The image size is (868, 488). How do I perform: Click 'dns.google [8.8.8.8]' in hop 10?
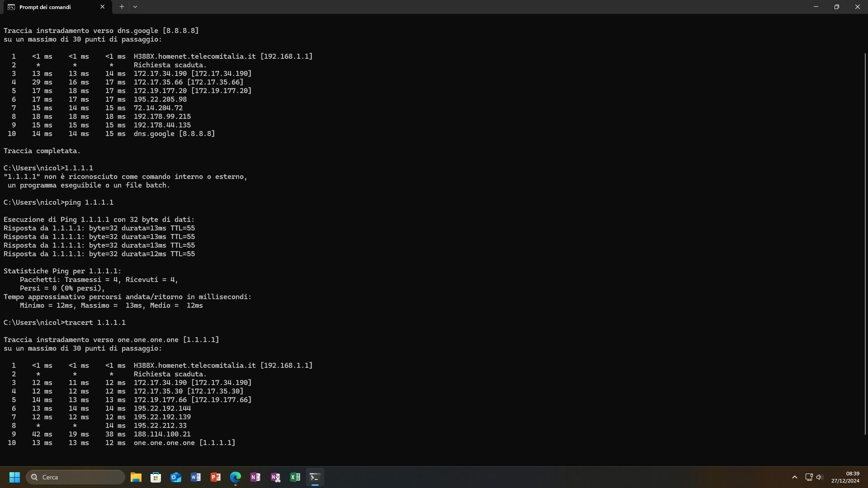(x=174, y=134)
